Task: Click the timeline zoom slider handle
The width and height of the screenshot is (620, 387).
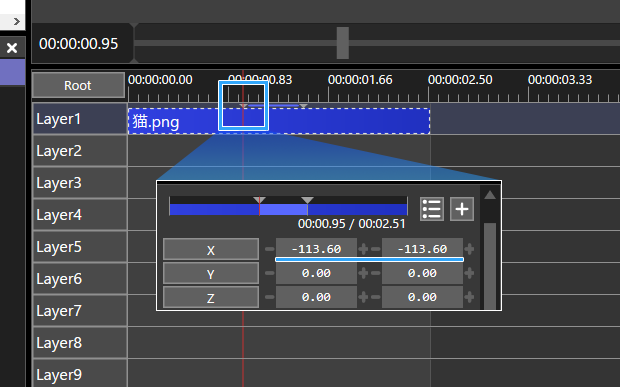Action: click(342, 43)
